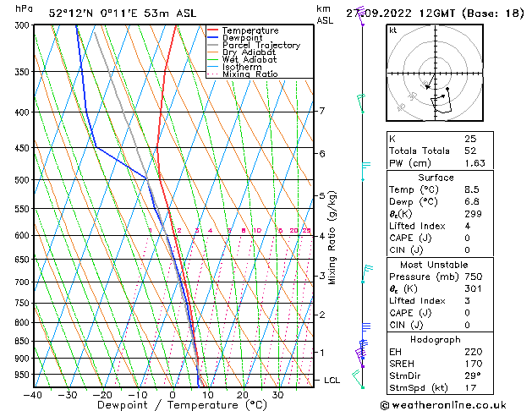This screenshot has height=411, width=532.
Task: Click the 7 km height tick label
Action: coord(322,111)
